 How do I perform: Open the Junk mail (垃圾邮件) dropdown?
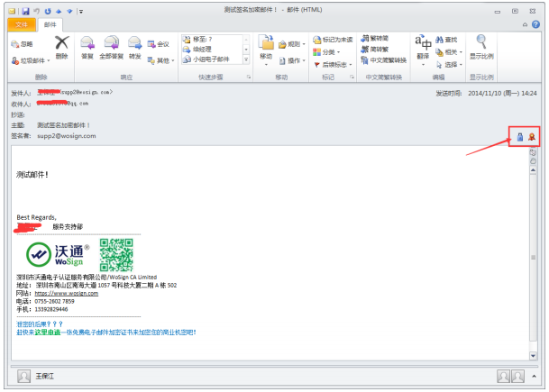(27, 60)
